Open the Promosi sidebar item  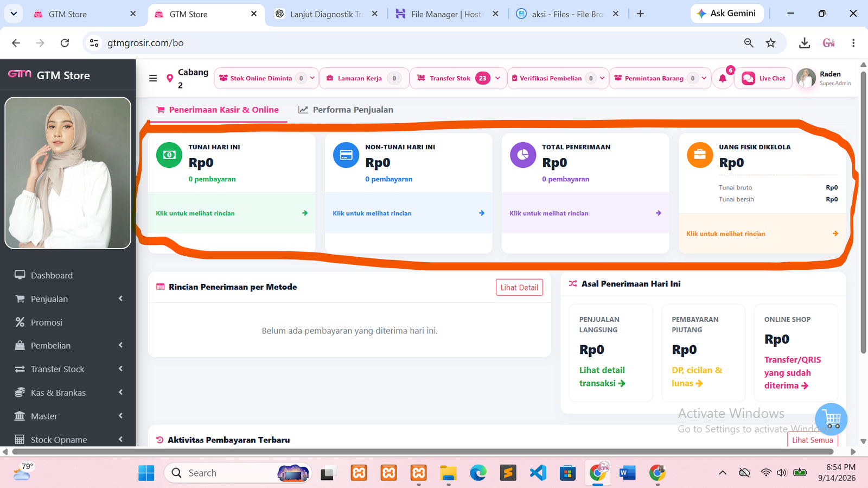tap(68, 322)
